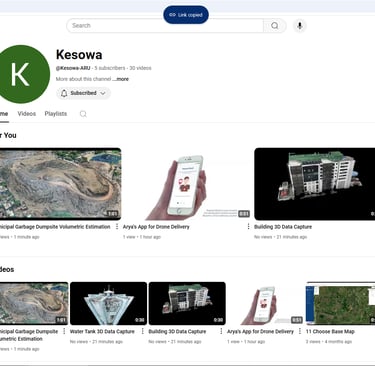Image resolution: width=375 pixels, height=366 pixels.
Task: Open Arya's App for Drone Delivery title in Videos row
Action: click(260, 331)
